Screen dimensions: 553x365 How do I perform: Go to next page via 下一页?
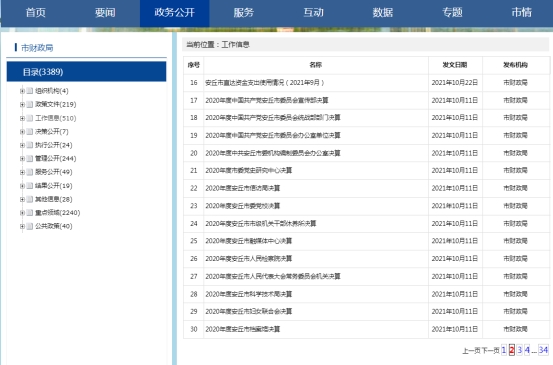(490, 351)
